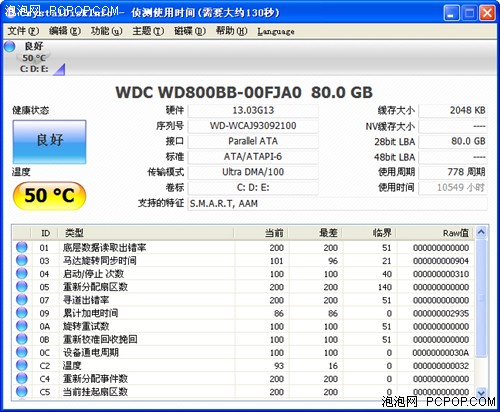Click the 缓存大小 field 2048 KB
This screenshot has width=500, height=412.
pyautogui.click(x=453, y=111)
